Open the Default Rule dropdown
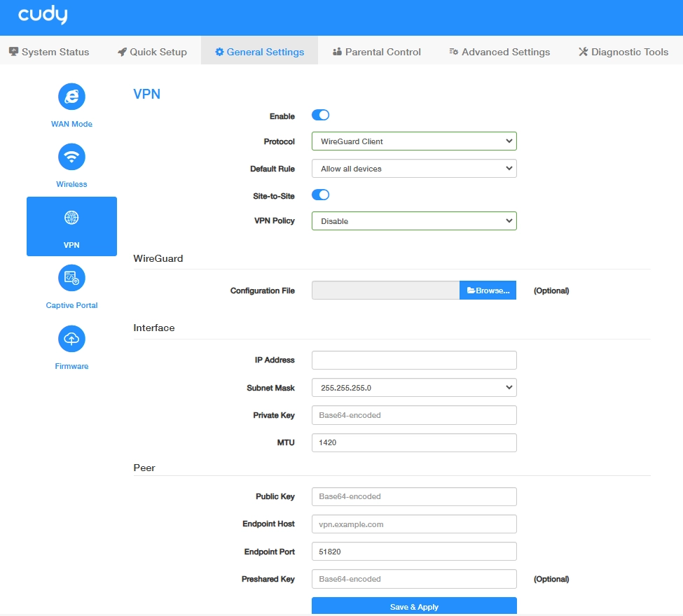This screenshot has width=683, height=616. [414, 169]
